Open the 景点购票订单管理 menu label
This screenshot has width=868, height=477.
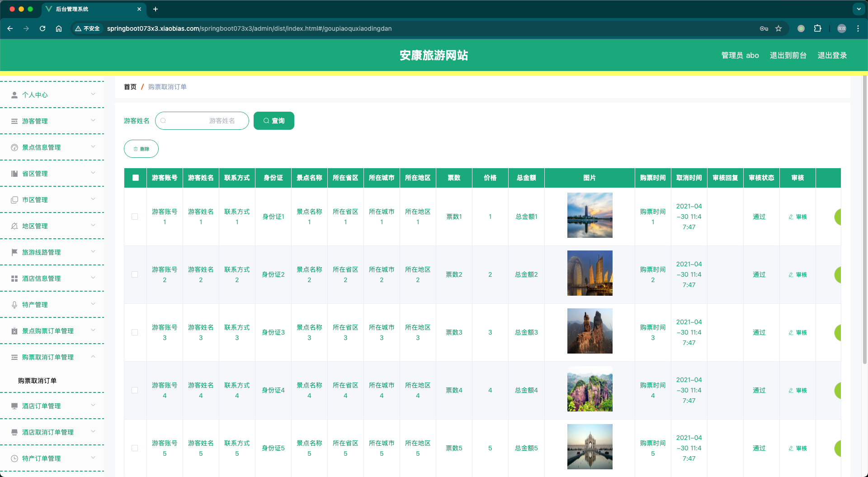(x=48, y=331)
